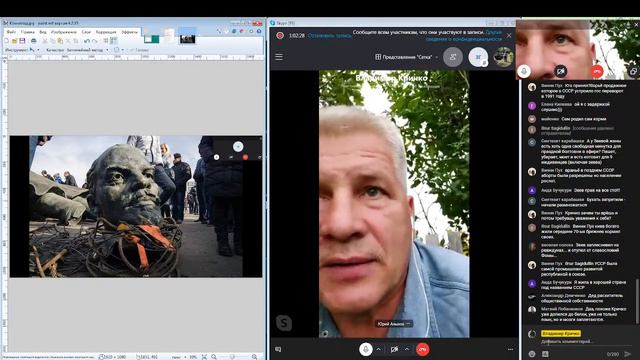
Task: Open the Вид menu in Paint.NET
Action: tap(43, 32)
